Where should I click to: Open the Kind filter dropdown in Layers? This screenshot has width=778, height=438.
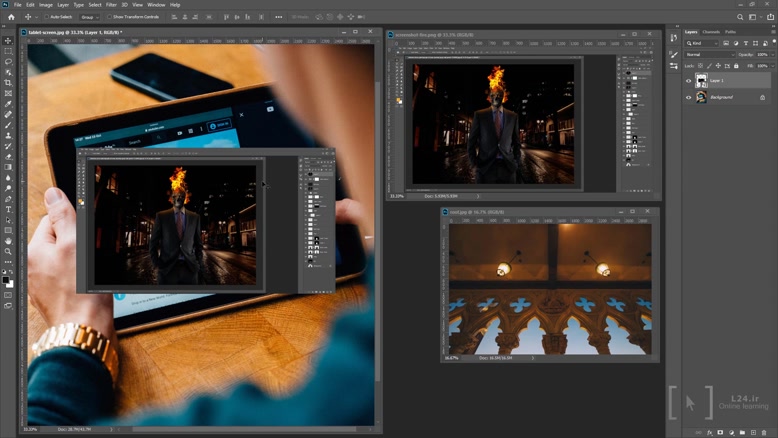point(699,43)
